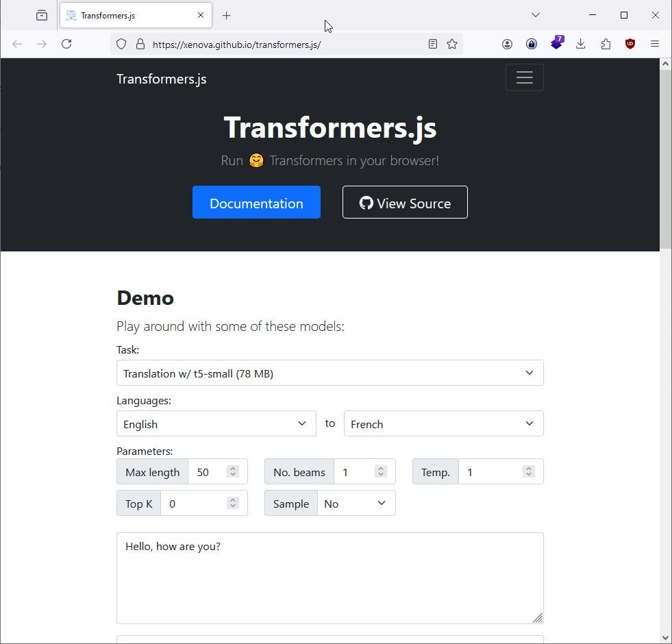Open the uBlock Origin shield icon
Viewport: 672px width, 644px height.
(630, 44)
